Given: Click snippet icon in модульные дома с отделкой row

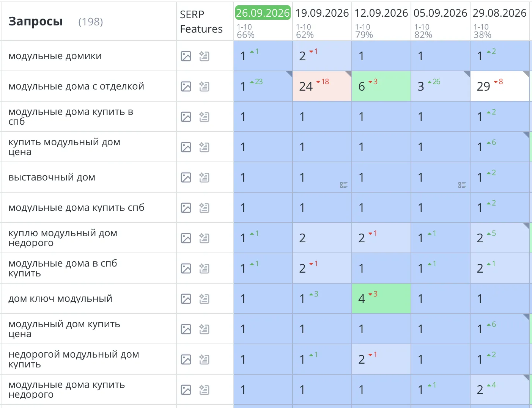Looking at the screenshot, I should click(204, 86).
